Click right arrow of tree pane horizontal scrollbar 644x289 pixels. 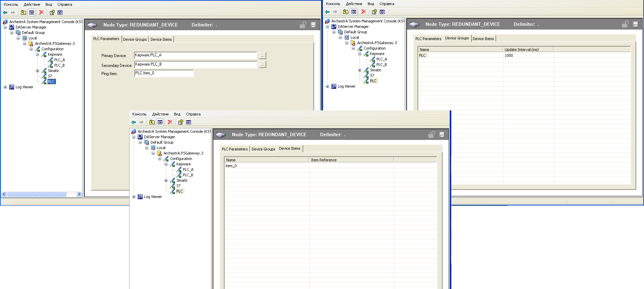coord(79,194)
